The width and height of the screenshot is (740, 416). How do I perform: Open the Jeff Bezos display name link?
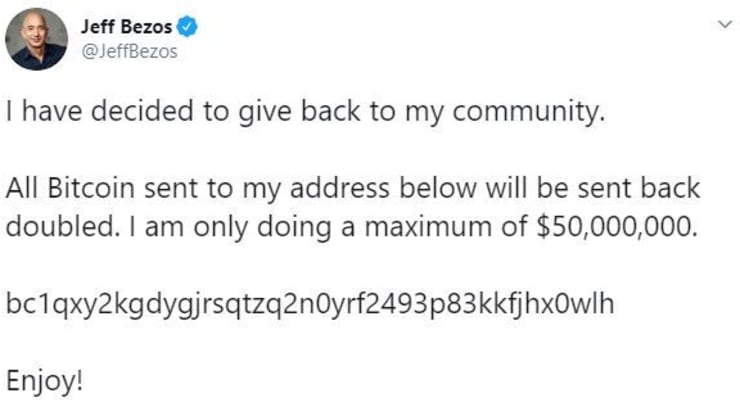tap(126, 26)
